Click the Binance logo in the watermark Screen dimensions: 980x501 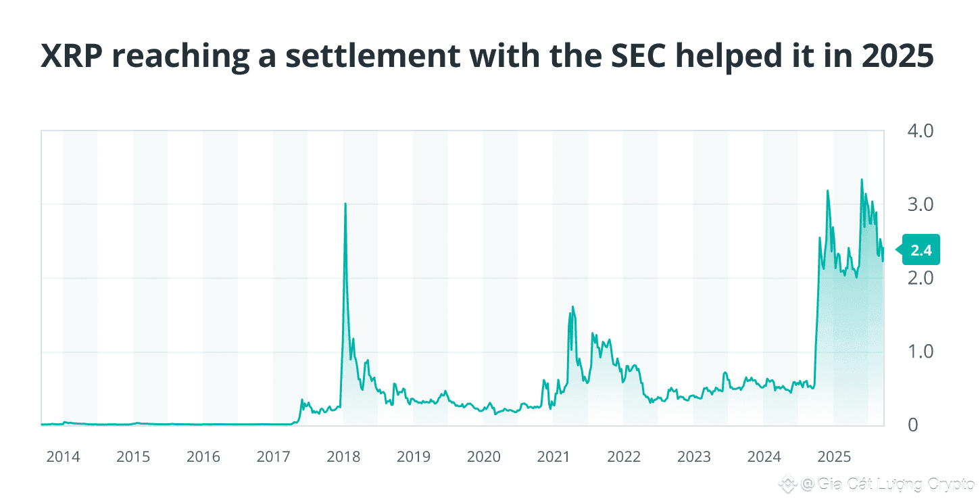(x=787, y=484)
